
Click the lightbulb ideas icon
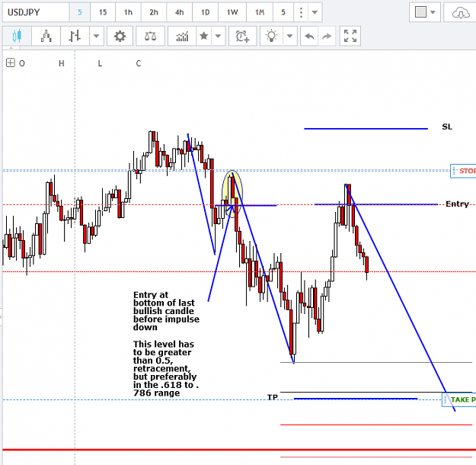(271, 36)
